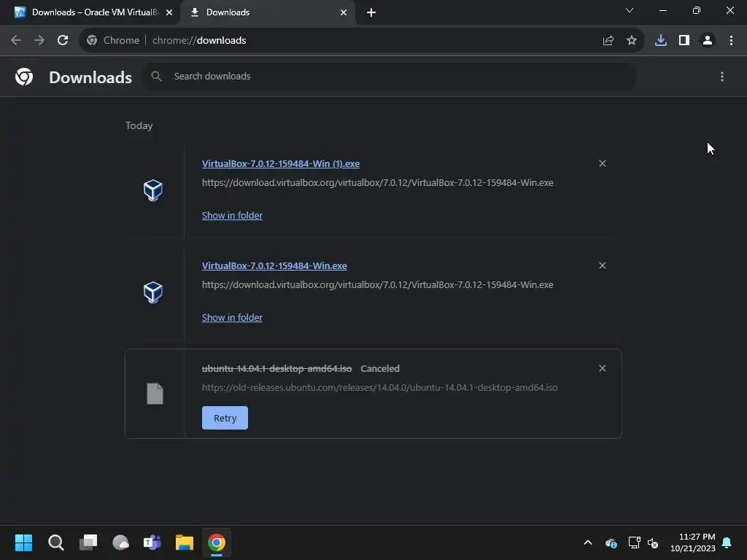The height and width of the screenshot is (560, 747).
Task: Click the second VirtualBox download URL text
Action: pyautogui.click(x=377, y=284)
